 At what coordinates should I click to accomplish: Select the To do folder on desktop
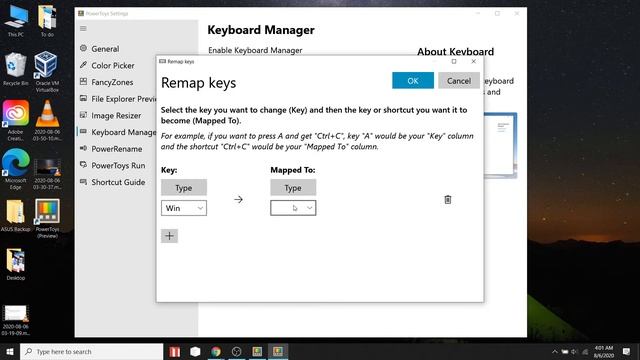tap(47, 20)
